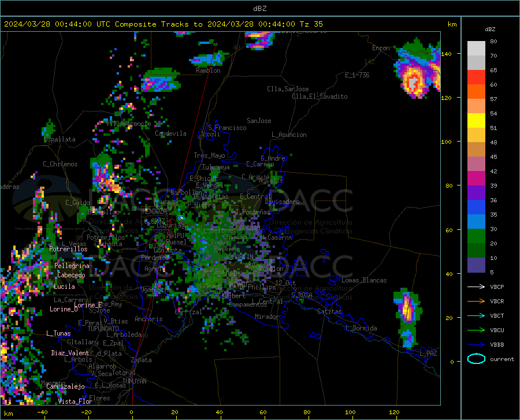Click the 'km' label at the bottom left
The width and height of the screenshot is (520, 420).
(8, 414)
